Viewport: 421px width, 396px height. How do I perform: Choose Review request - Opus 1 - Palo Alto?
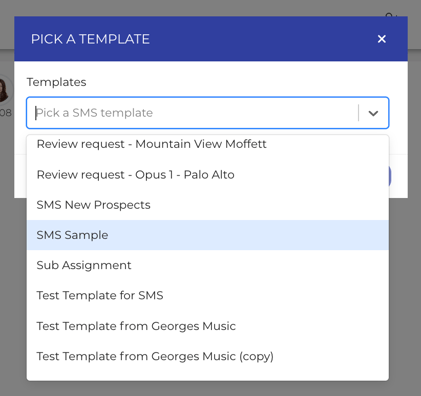pyautogui.click(x=208, y=175)
